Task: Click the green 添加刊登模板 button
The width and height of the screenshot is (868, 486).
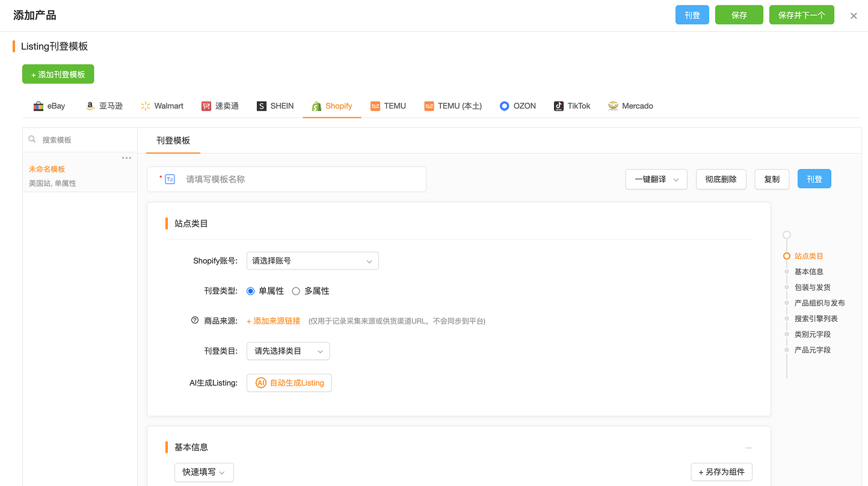Action: 58,75
